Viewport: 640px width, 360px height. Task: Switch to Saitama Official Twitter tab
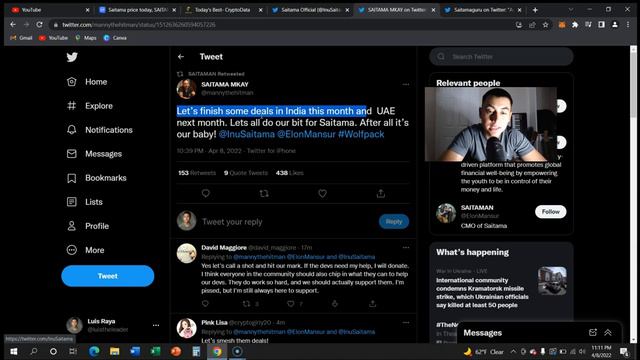(x=311, y=10)
